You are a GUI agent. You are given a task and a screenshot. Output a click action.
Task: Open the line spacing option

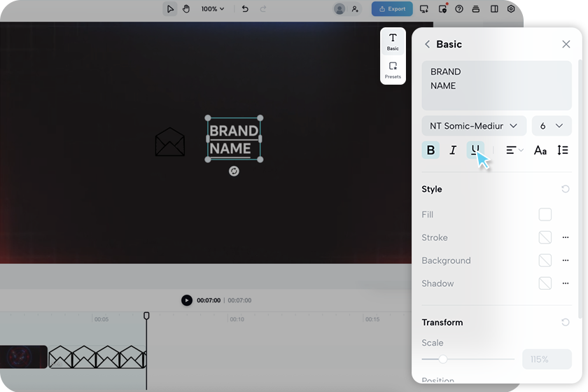tap(563, 150)
